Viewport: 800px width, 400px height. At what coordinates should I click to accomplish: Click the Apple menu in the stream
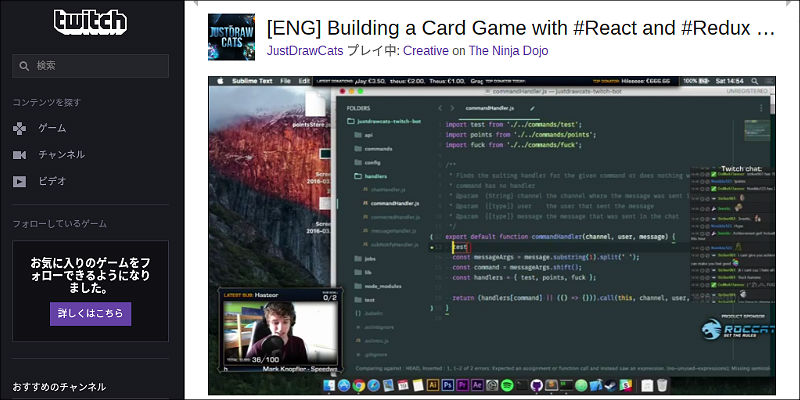coord(220,81)
